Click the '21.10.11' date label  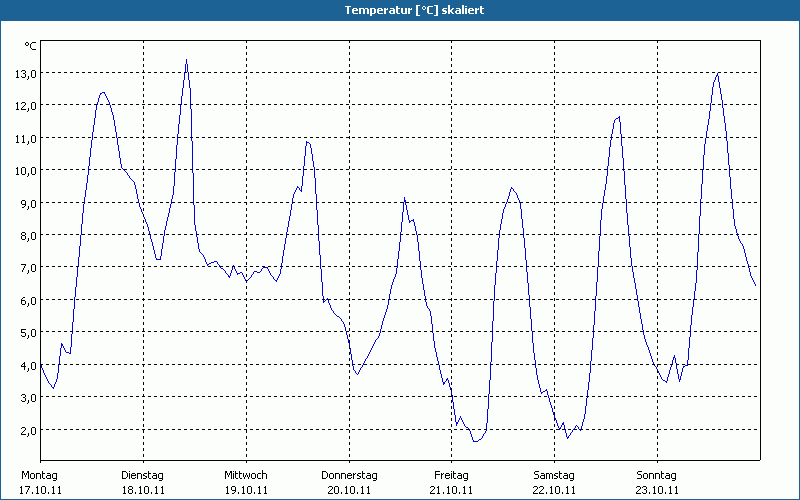(452, 490)
